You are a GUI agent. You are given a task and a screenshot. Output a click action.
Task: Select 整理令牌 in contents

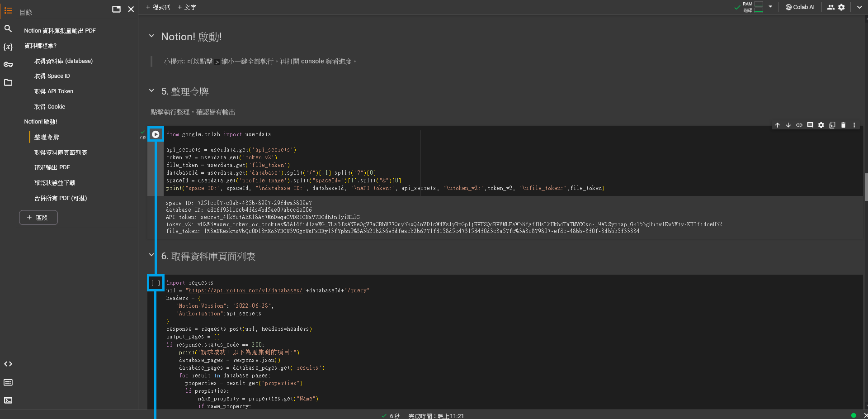(47, 137)
